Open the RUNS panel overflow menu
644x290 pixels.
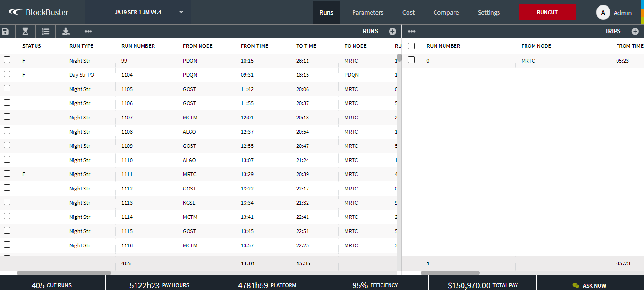(x=88, y=31)
